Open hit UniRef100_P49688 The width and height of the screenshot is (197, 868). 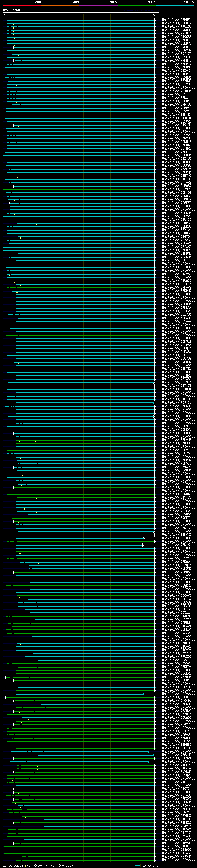177,37
